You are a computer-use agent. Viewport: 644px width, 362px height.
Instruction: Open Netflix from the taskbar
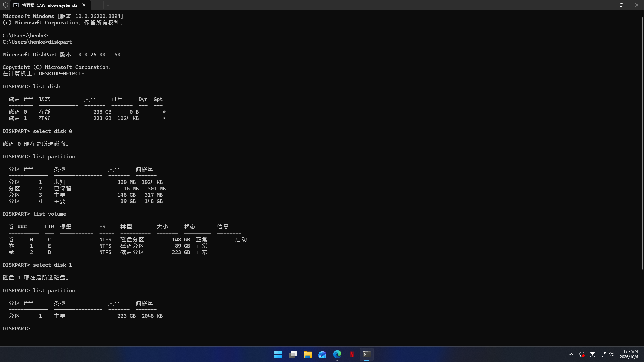(352, 354)
